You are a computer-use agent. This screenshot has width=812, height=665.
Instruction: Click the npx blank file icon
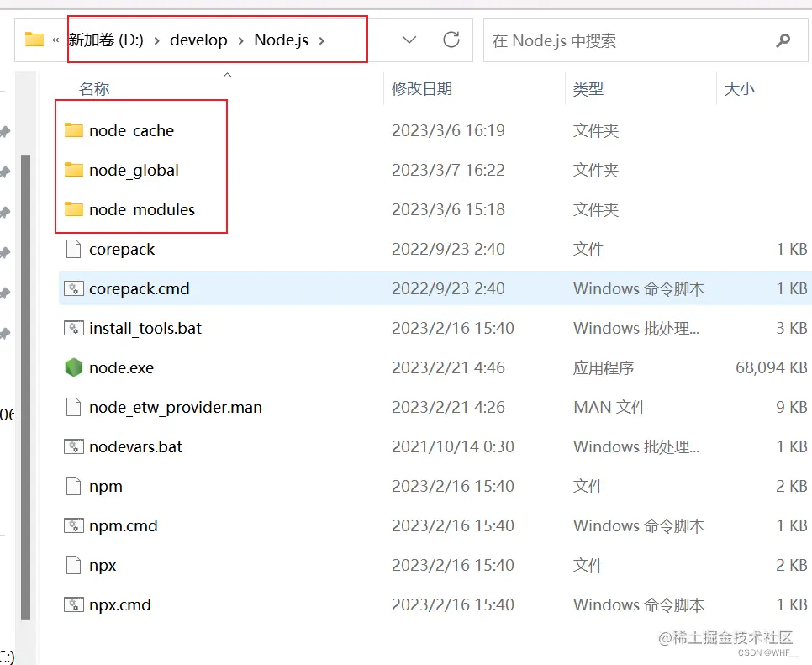(x=73, y=565)
